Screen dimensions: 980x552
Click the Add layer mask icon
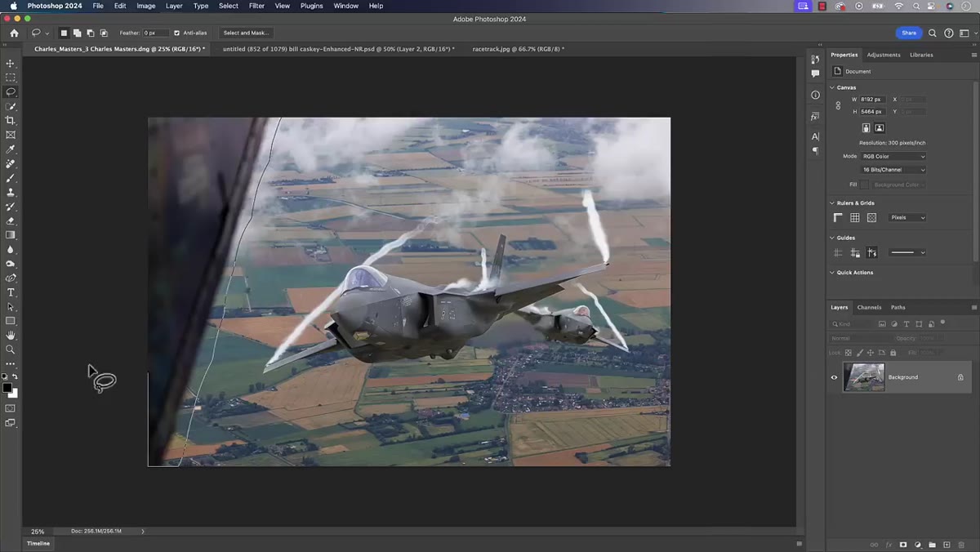[x=903, y=545]
